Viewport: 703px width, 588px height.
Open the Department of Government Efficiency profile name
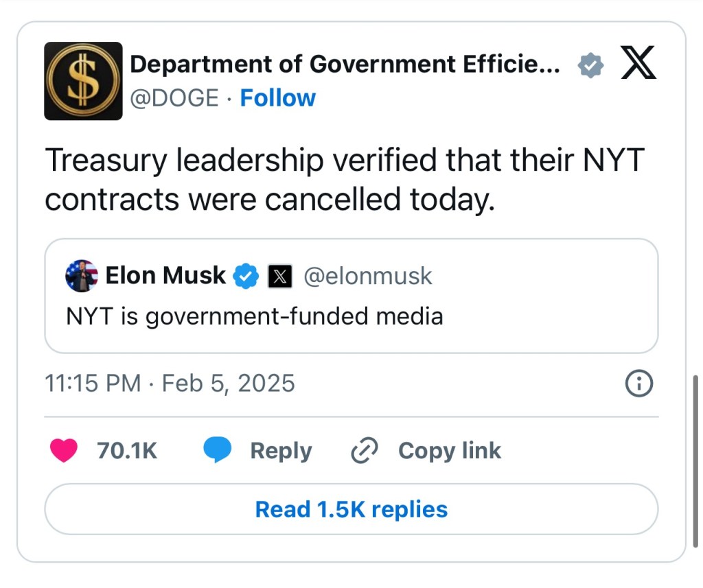tap(345, 64)
